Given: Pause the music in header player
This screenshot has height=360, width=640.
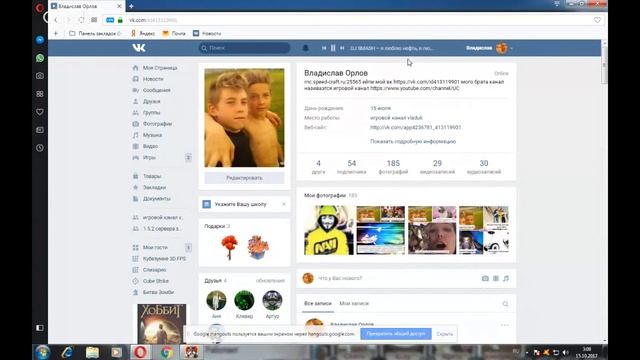Looking at the screenshot, I should [333, 48].
